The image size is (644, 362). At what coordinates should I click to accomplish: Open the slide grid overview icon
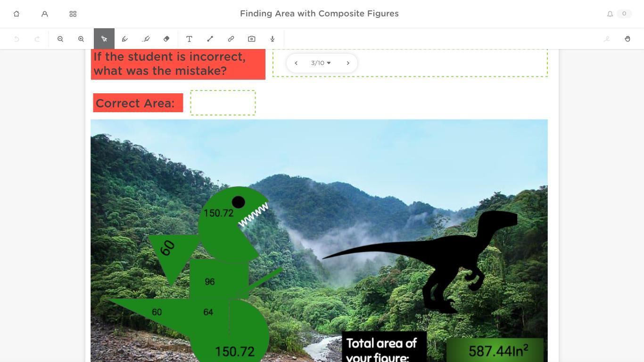click(73, 14)
